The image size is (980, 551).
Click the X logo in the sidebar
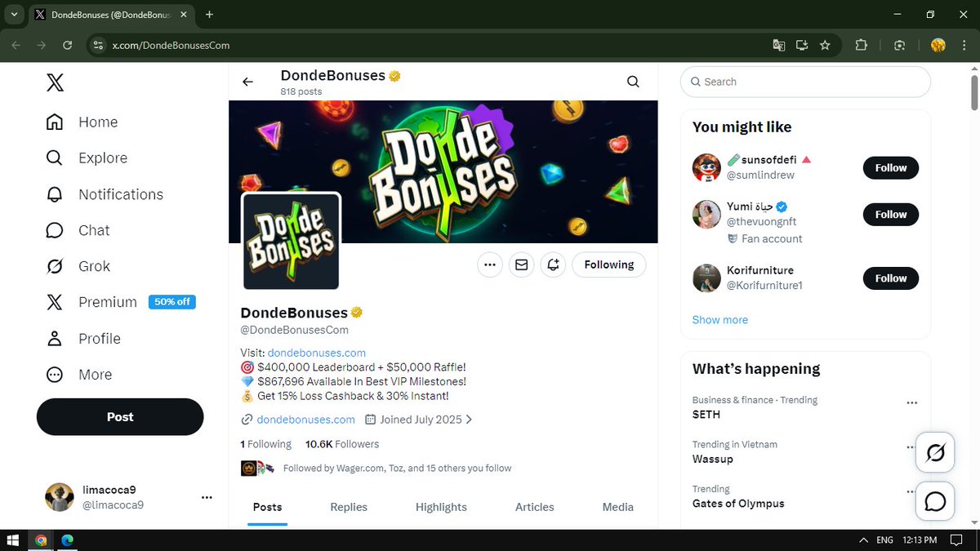point(55,82)
